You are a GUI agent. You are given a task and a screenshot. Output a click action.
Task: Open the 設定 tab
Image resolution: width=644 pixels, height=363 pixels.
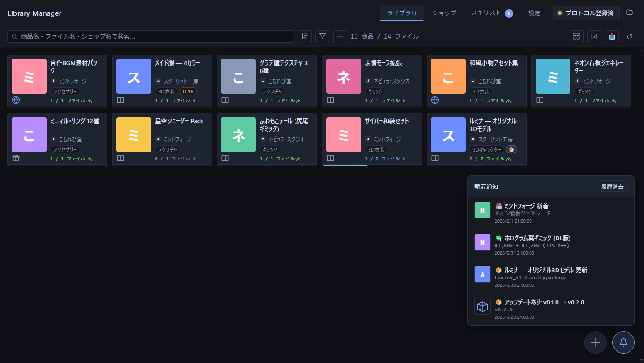pyautogui.click(x=534, y=13)
